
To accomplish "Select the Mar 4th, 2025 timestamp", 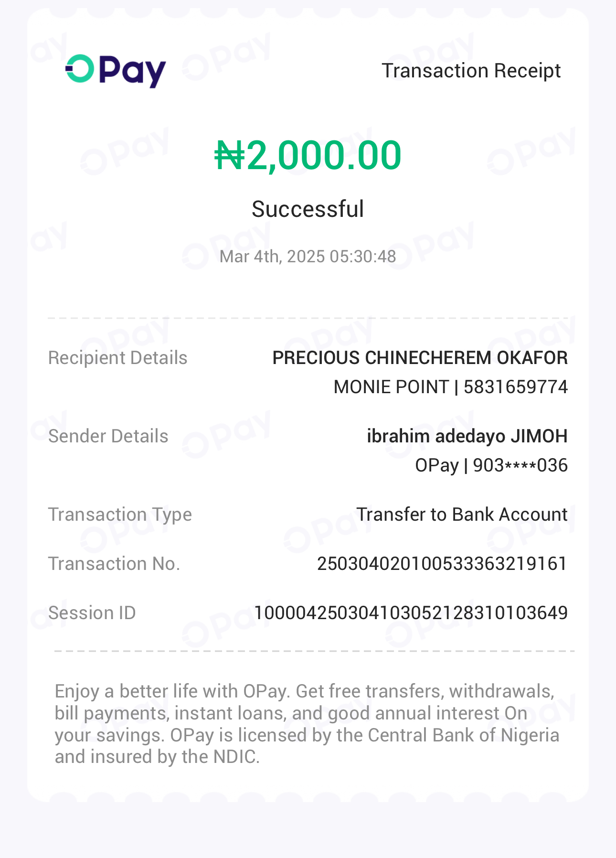I will [x=308, y=257].
